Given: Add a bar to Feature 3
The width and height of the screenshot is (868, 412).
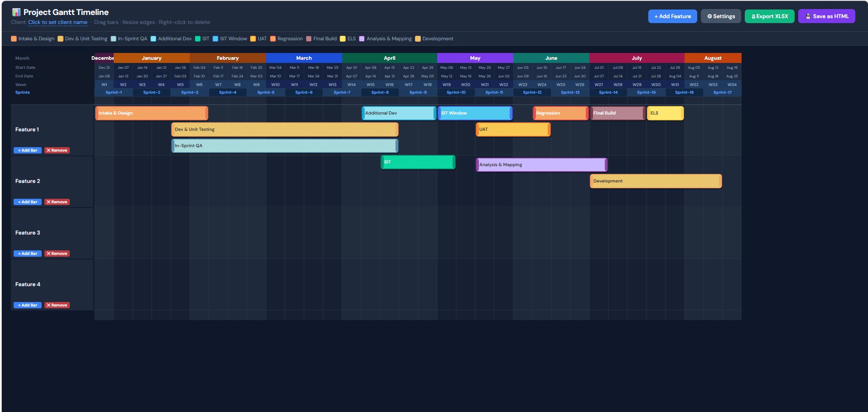Looking at the screenshot, I should [x=28, y=254].
